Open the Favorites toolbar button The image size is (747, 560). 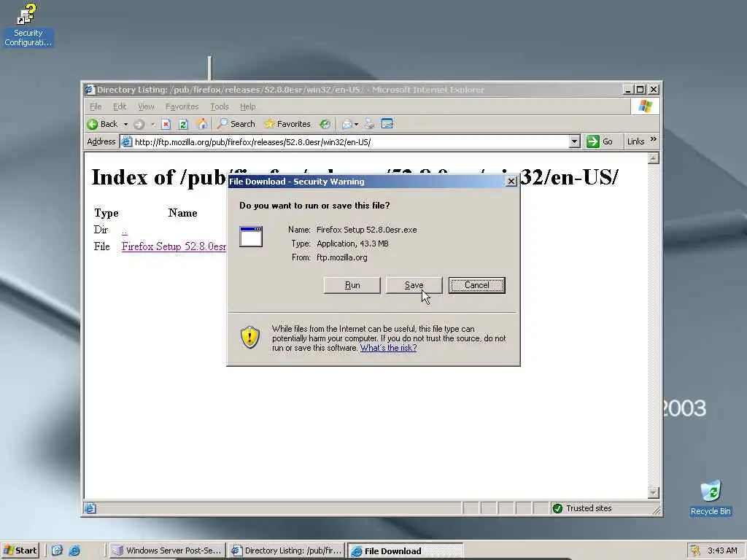[x=287, y=124]
